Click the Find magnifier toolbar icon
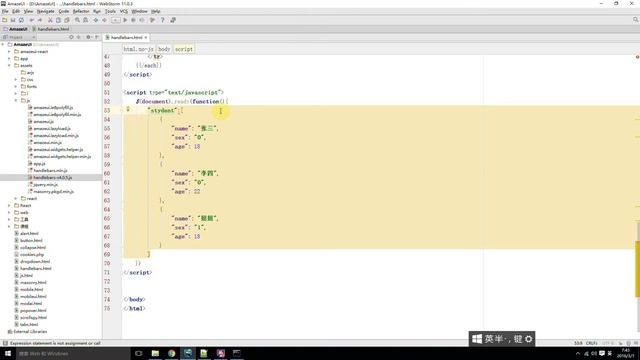 pos(77,20)
